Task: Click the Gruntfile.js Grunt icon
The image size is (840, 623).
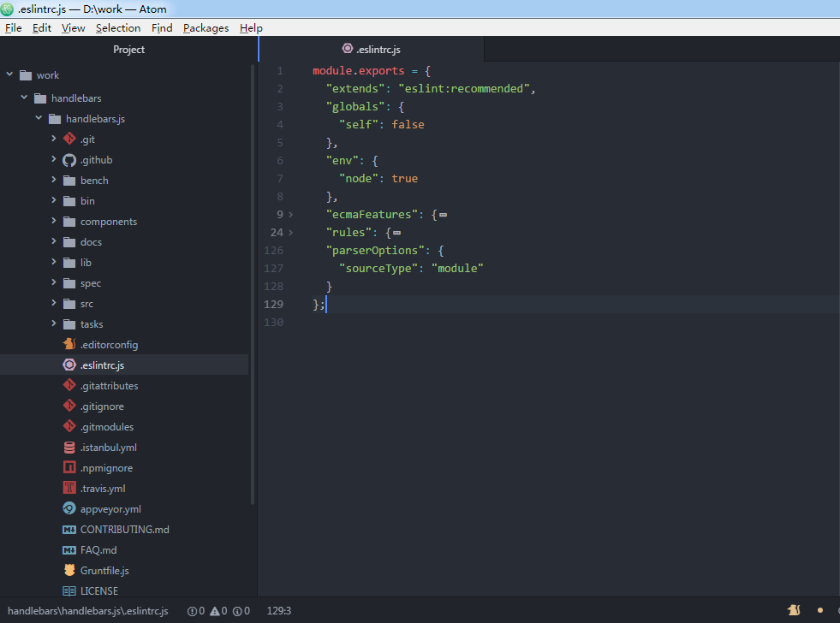Action: 69,570
